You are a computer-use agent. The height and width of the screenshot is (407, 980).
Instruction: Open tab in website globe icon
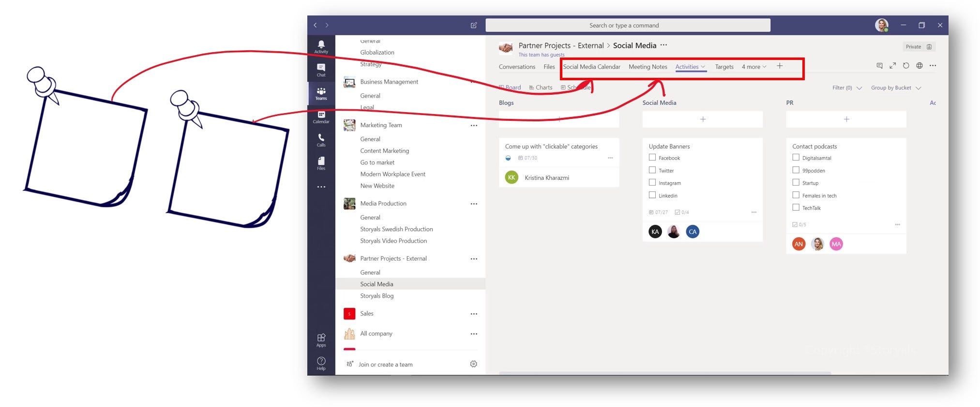[x=920, y=66]
